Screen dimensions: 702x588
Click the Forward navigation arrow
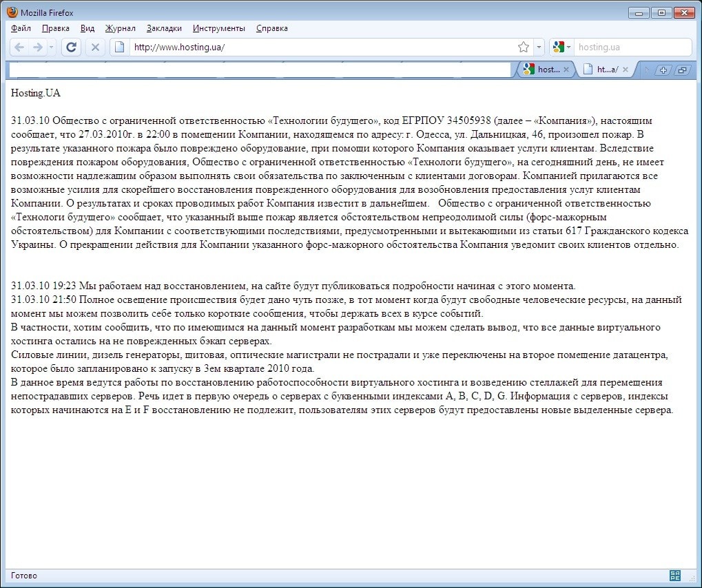tap(38, 48)
